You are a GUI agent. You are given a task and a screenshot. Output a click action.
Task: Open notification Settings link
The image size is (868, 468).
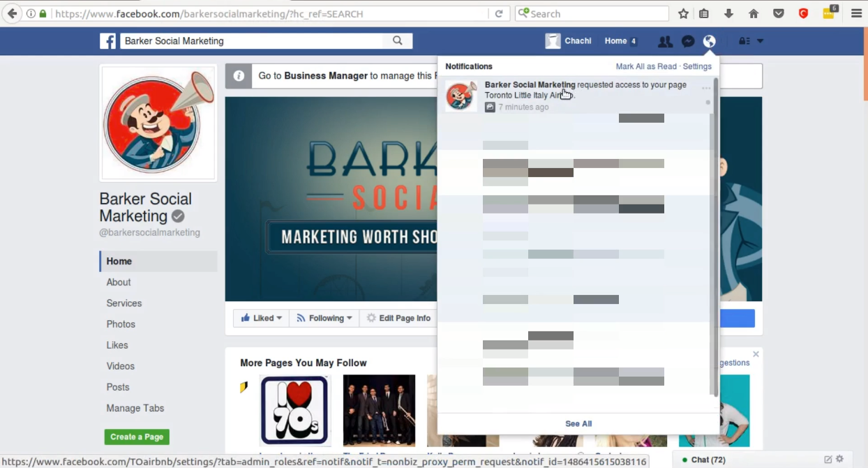pyautogui.click(x=697, y=66)
